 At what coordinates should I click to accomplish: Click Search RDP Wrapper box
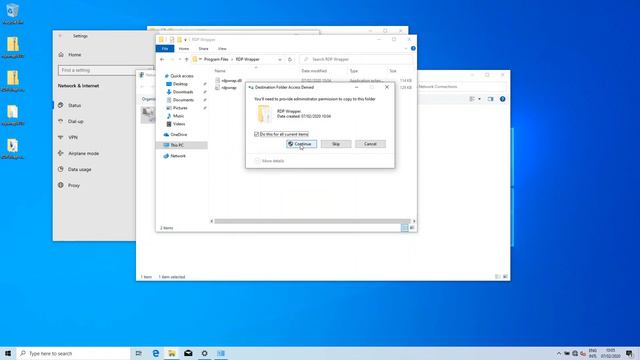(x=356, y=60)
